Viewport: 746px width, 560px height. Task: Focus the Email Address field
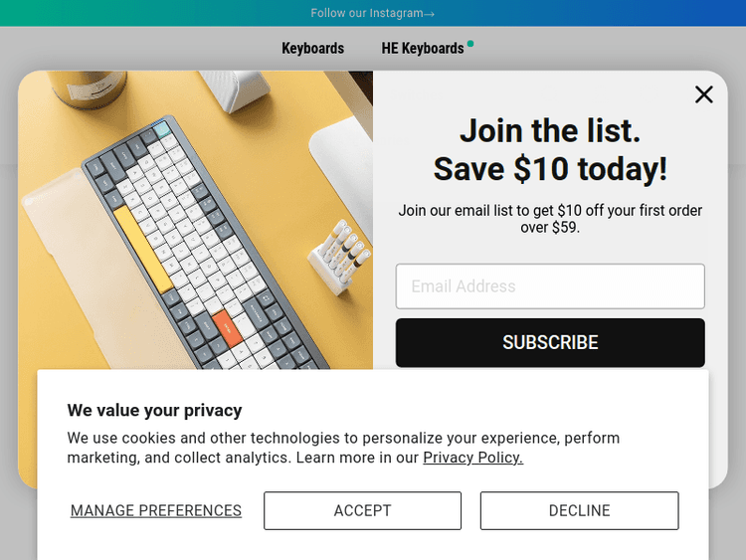pos(550,286)
